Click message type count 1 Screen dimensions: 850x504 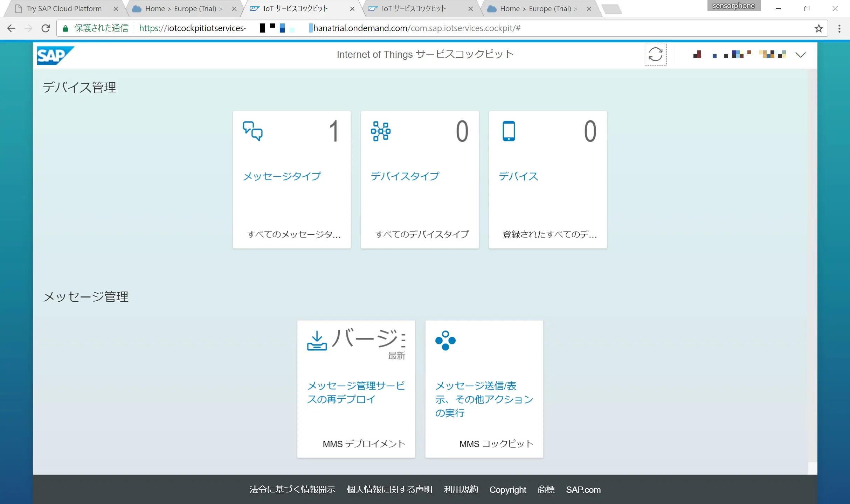tap(334, 131)
